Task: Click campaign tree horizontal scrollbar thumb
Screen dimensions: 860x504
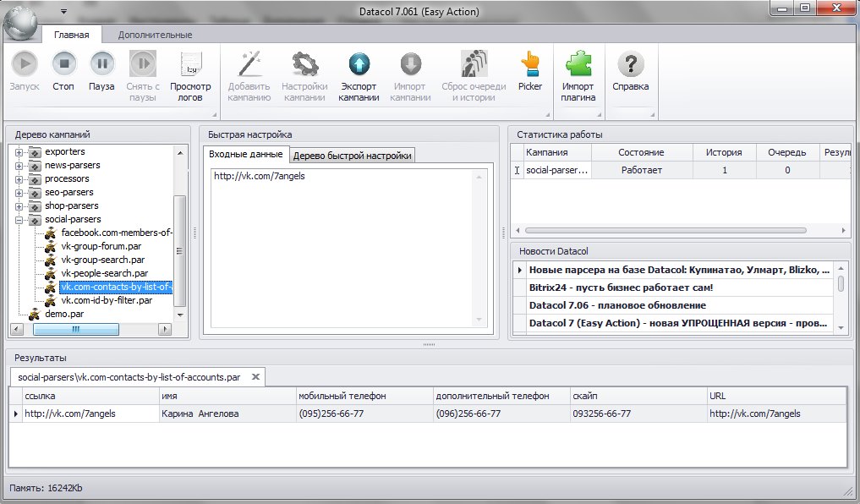Action: click(x=76, y=329)
